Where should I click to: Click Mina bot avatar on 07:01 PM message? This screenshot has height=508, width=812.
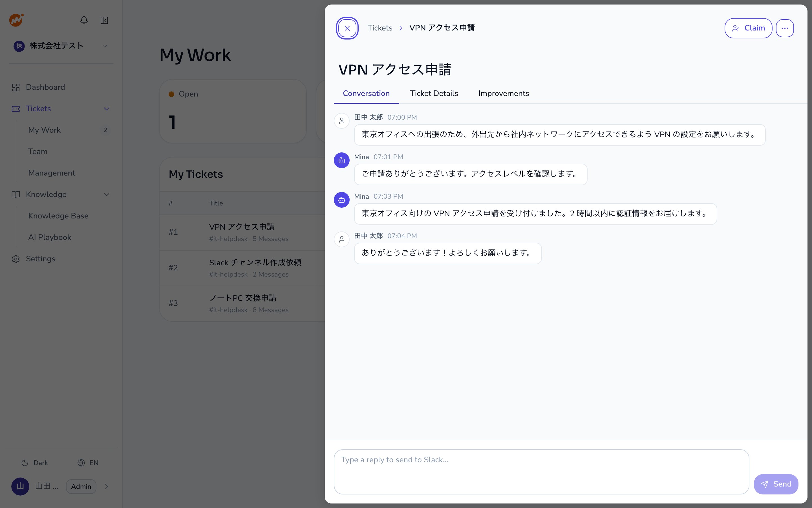click(342, 160)
